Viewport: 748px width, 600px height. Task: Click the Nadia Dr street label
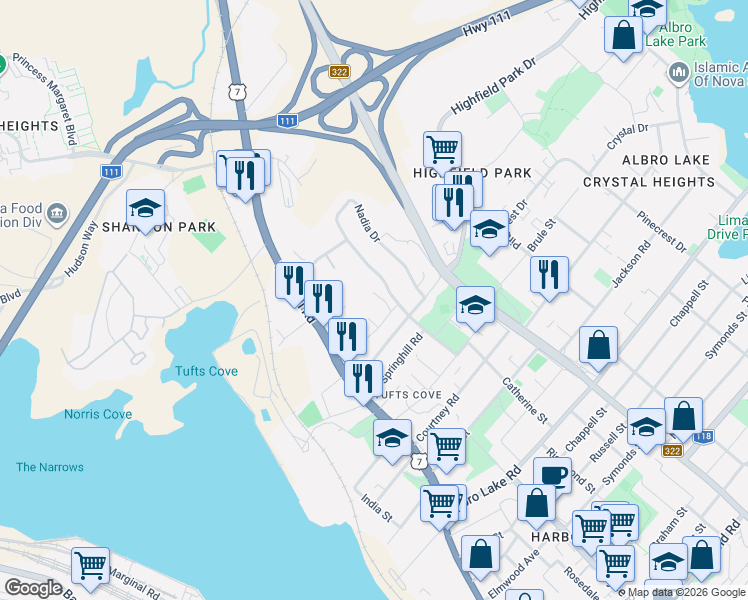point(367,223)
